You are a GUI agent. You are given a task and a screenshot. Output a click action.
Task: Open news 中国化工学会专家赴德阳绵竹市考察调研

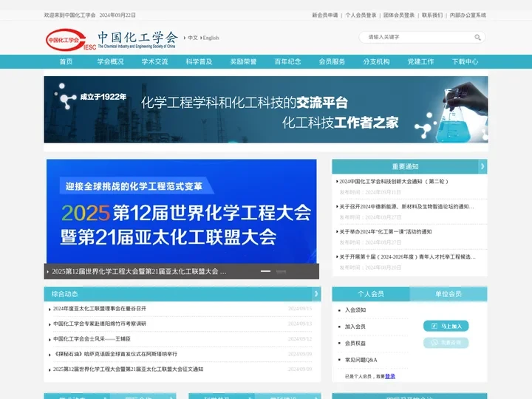(100, 324)
